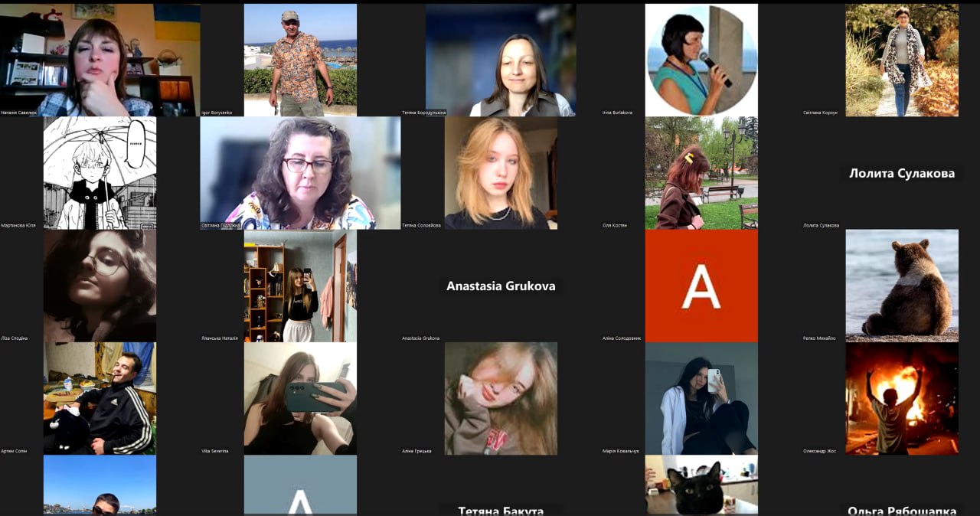Click Світлана Корзун's autumn park photo
This screenshot has width=980, height=516.
tap(902, 60)
